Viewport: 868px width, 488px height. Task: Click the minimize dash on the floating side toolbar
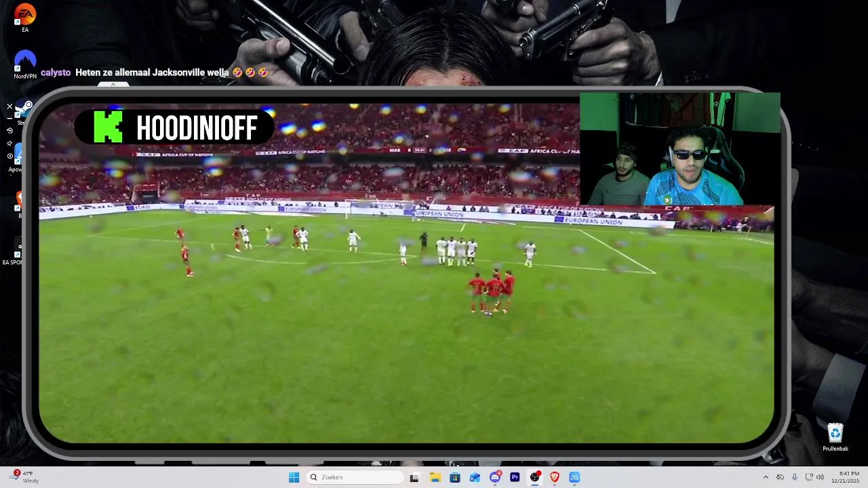(9, 119)
